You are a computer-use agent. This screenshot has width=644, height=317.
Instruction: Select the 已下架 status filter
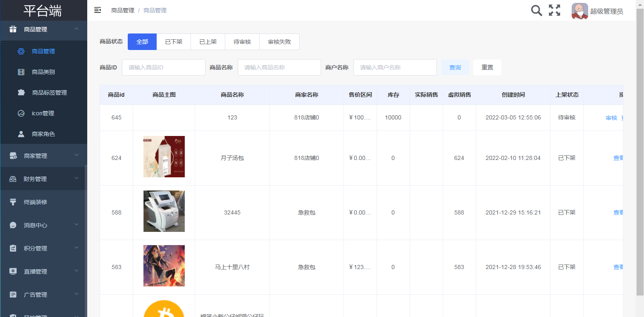pyautogui.click(x=174, y=42)
